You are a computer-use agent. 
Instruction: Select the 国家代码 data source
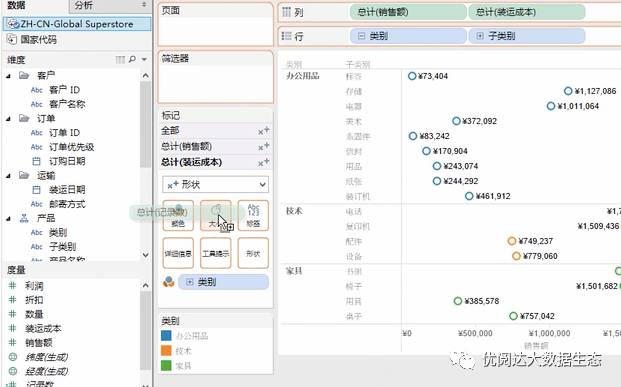[x=38, y=39]
